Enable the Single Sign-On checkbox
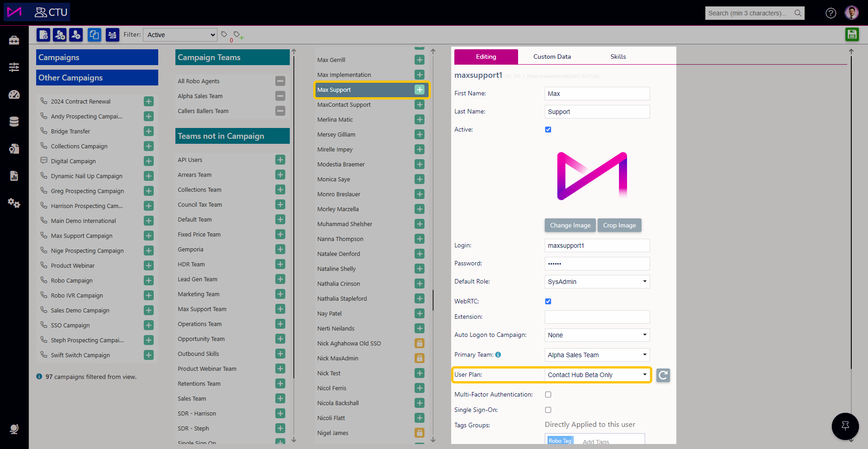 pyautogui.click(x=548, y=410)
